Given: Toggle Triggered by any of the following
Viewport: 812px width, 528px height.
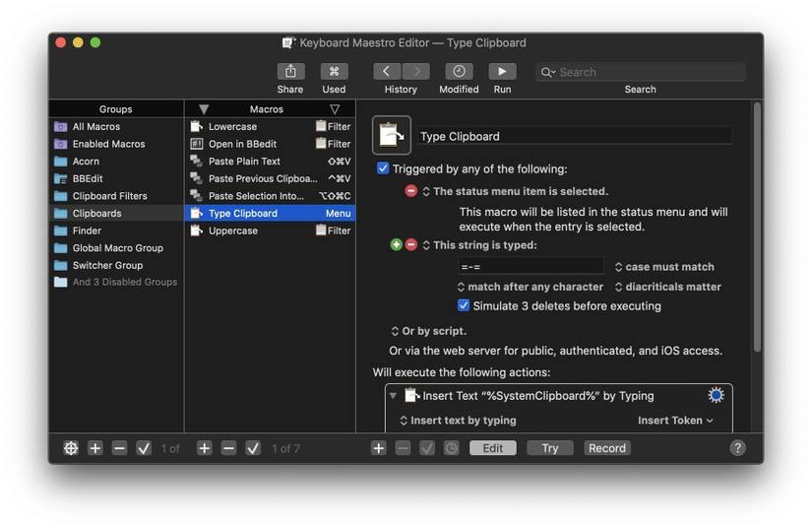Looking at the screenshot, I should tap(383, 168).
